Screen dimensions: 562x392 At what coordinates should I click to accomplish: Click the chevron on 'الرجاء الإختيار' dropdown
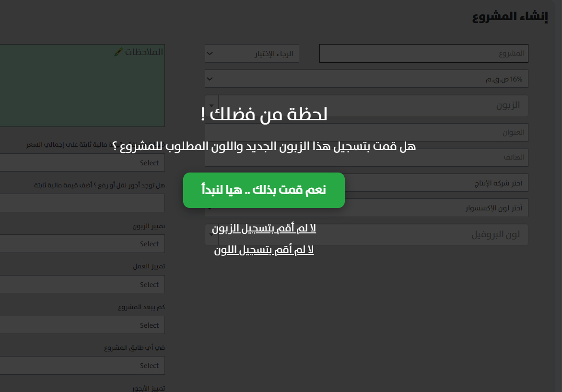tap(210, 54)
